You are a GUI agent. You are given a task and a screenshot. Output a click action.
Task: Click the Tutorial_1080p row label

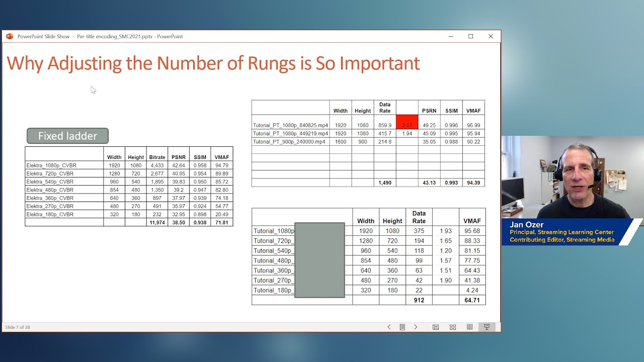point(274,231)
